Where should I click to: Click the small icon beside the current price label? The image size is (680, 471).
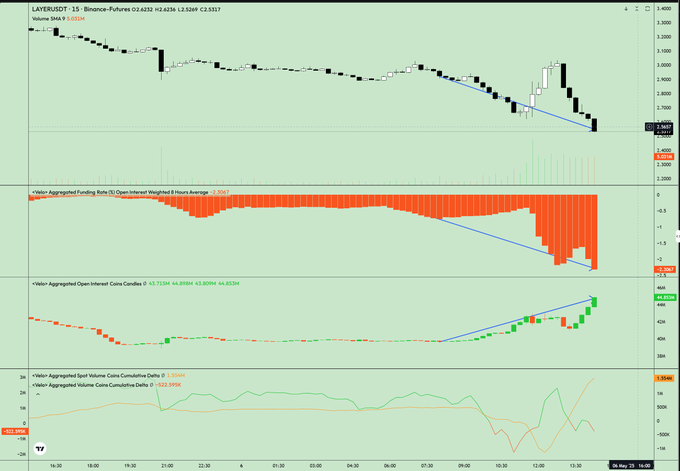(650, 126)
